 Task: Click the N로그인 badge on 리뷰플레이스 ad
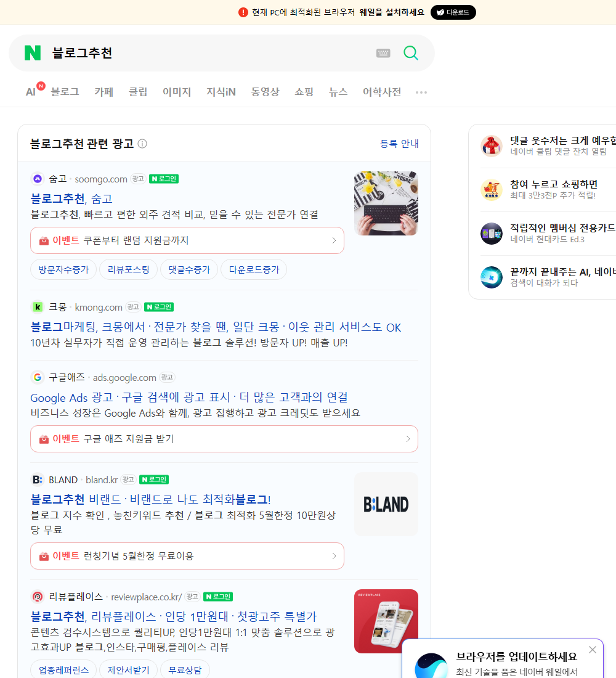click(x=218, y=597)
